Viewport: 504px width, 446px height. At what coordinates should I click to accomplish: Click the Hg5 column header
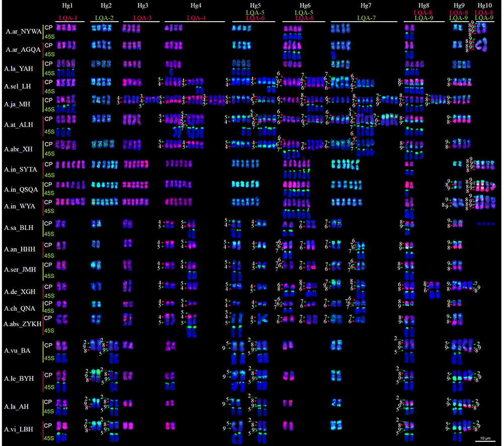coord(255,6)
